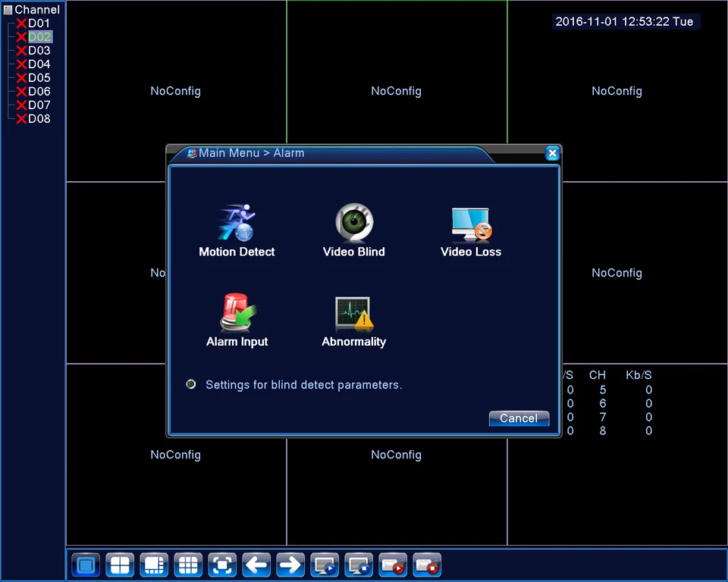This screenshot has width=728, height=582.
Task: Close the Alarm menu dialog
Action: tap(552, 152)
